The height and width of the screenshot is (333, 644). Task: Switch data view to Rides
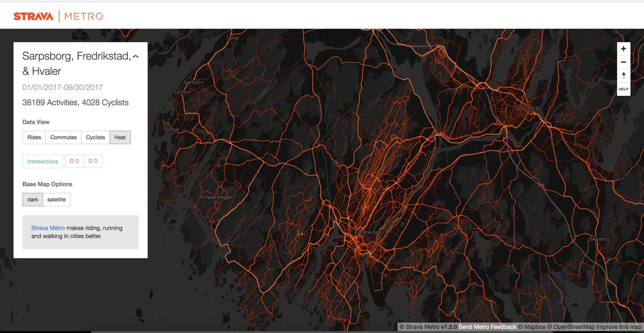[x=34, y=137]
